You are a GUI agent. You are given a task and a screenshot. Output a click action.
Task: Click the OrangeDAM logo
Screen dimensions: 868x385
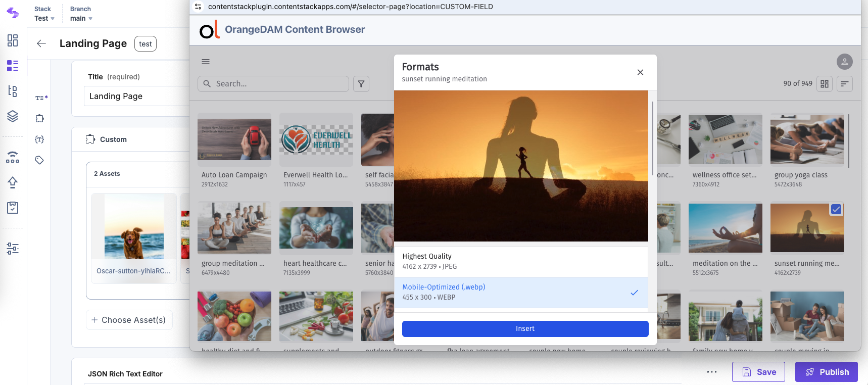209,29
